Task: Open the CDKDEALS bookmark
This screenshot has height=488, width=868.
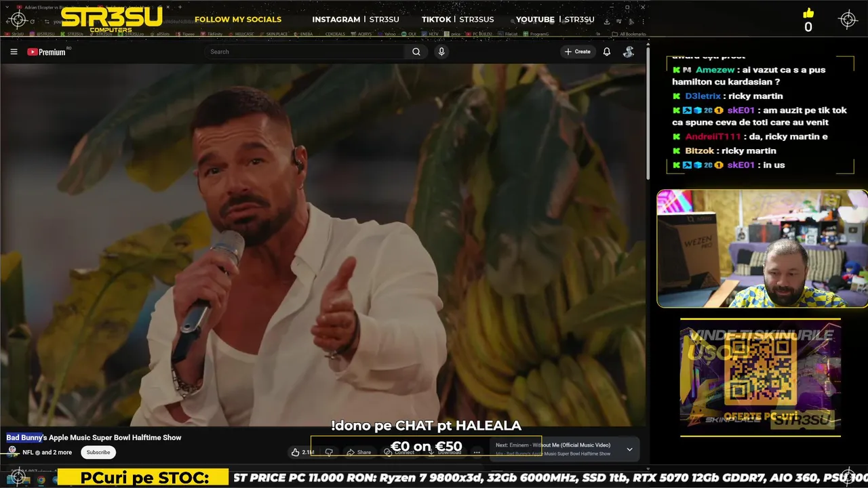Action: point(334,34)
